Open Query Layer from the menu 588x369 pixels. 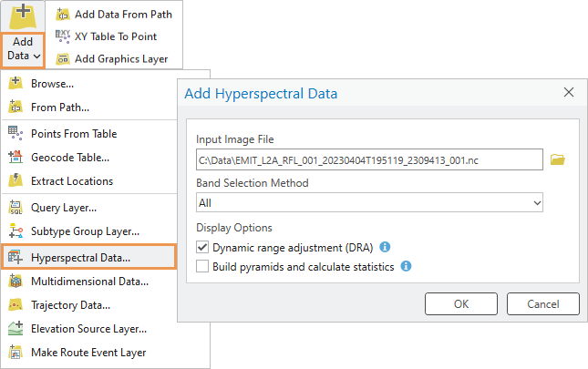(64, 208)
